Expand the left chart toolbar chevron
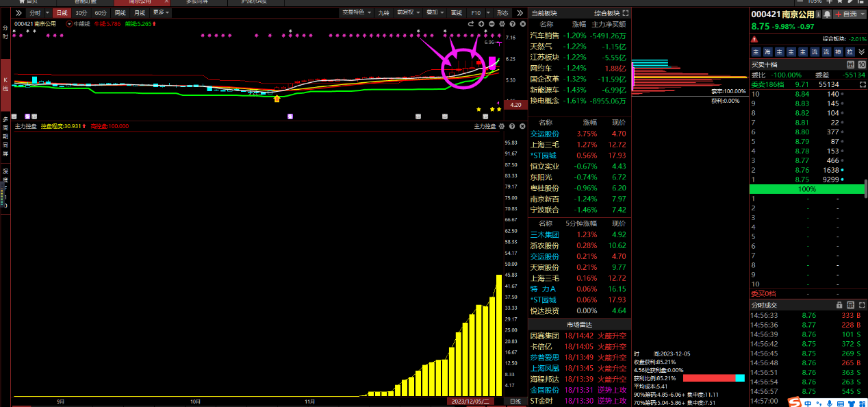This screenshot has height=407, width=868. point(18,13)
